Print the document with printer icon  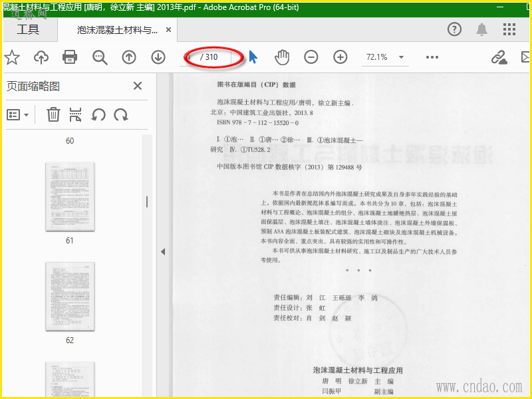pos(70,57)
